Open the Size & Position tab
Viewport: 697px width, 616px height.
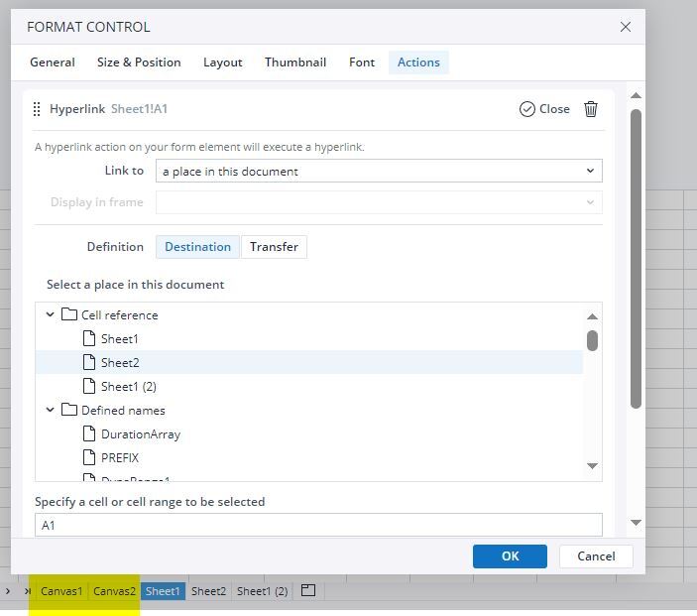139,62
